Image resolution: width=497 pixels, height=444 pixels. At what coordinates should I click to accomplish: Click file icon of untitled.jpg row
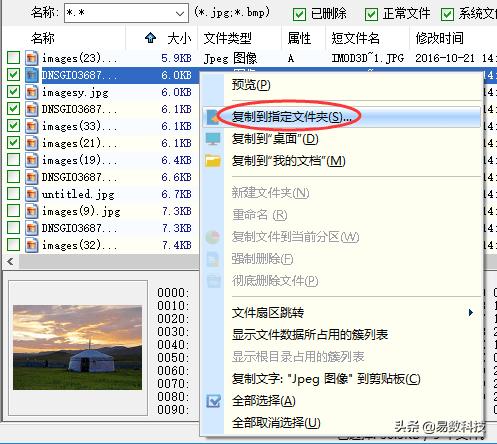[31, 194]
